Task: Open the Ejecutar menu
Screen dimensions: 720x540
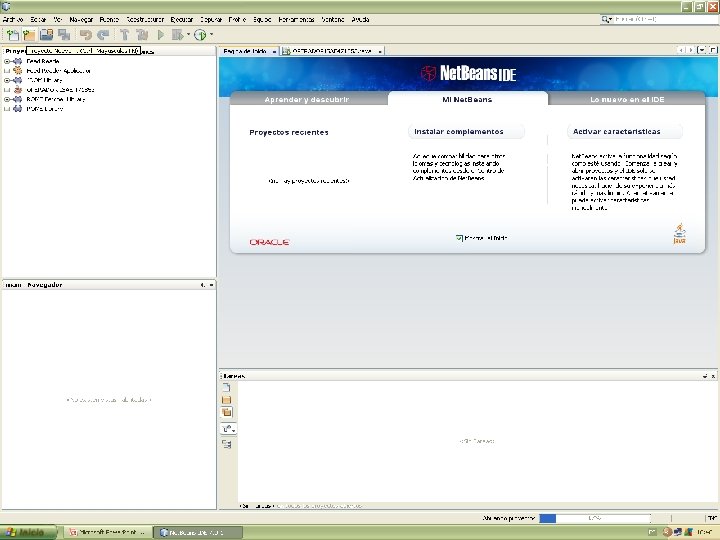Action: [x=181, y=19]
